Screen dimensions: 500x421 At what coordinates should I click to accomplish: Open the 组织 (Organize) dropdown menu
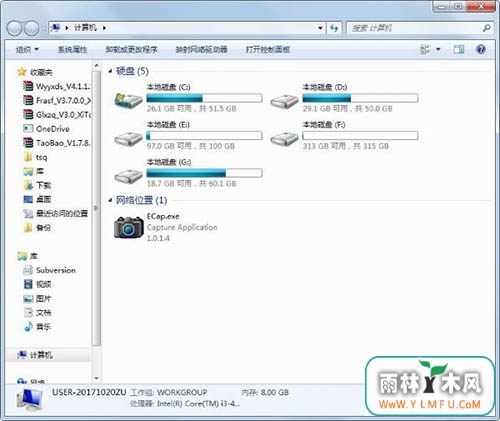pyautogui.click(x=27, y=50)
